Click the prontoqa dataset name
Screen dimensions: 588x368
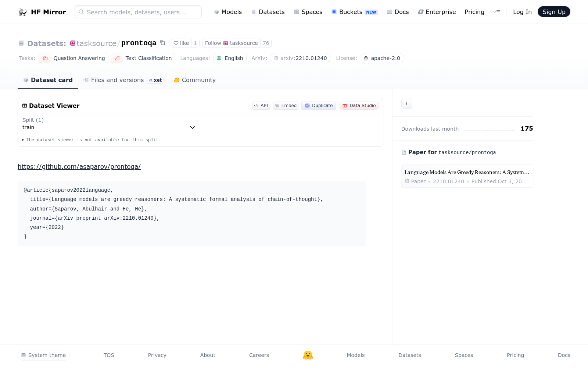click(x=139, y=43)
